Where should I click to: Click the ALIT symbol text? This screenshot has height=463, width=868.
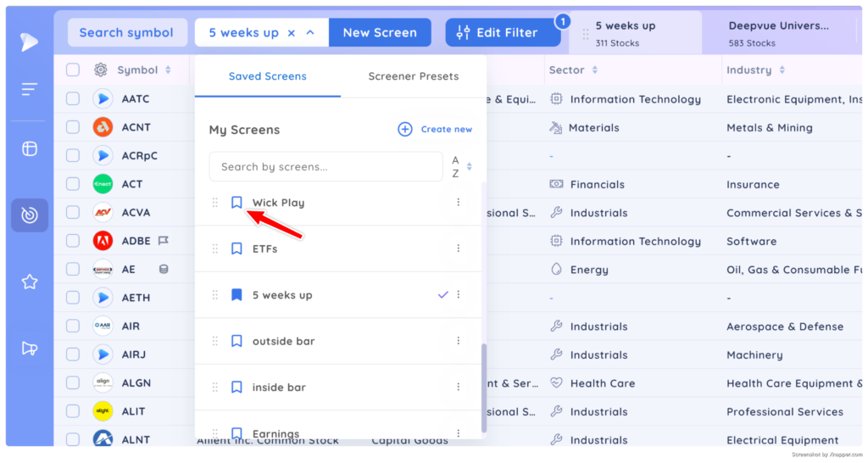(x=133, y=411)
